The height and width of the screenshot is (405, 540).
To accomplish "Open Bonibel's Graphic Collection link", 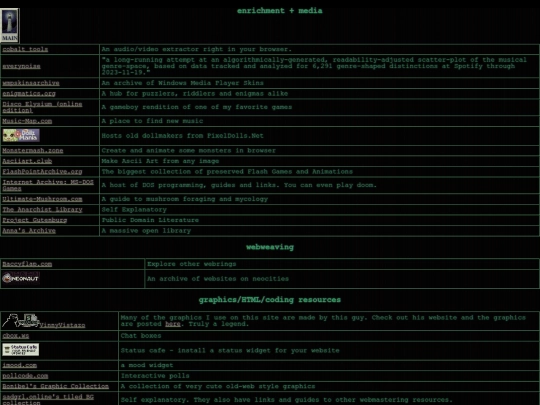I will 55,386.
